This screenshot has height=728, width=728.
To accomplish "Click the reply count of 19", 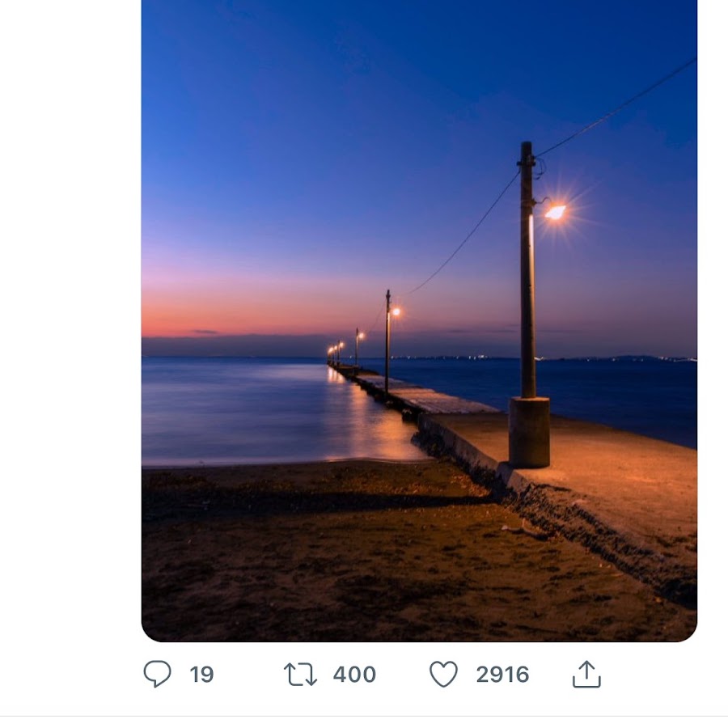I will coord(201,675).
